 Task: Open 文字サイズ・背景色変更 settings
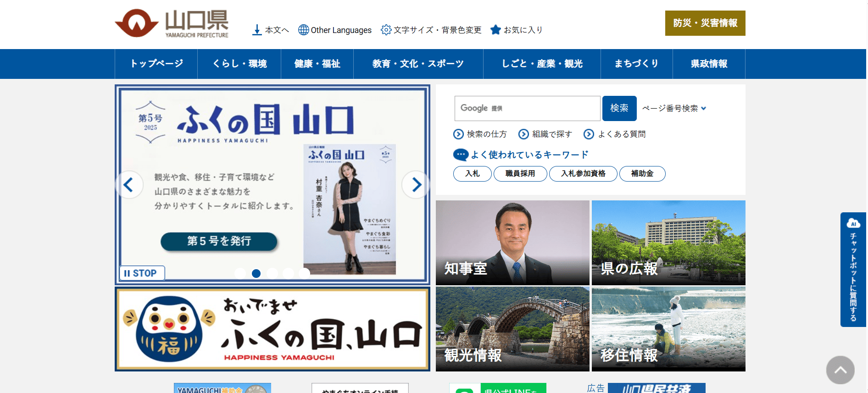point(431,30)
